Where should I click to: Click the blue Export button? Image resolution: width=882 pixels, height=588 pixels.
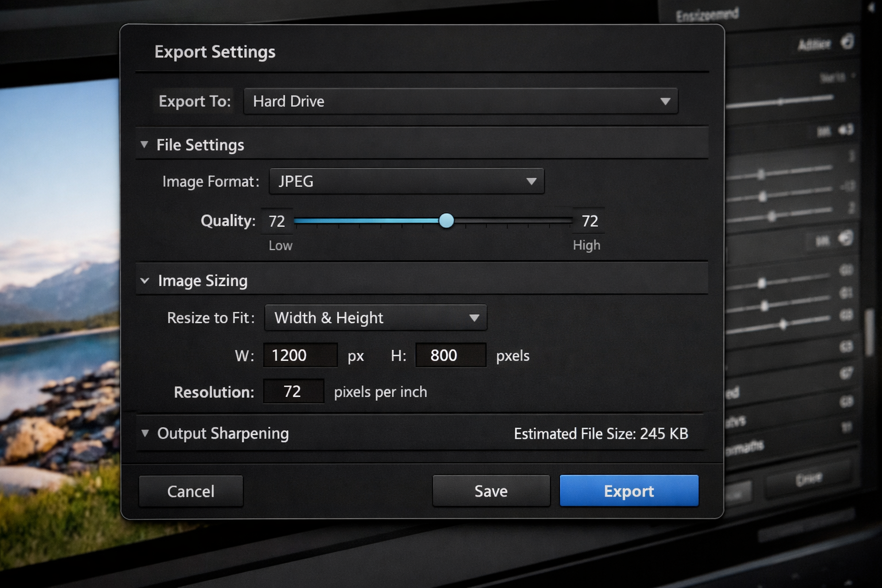coord(629,491)
